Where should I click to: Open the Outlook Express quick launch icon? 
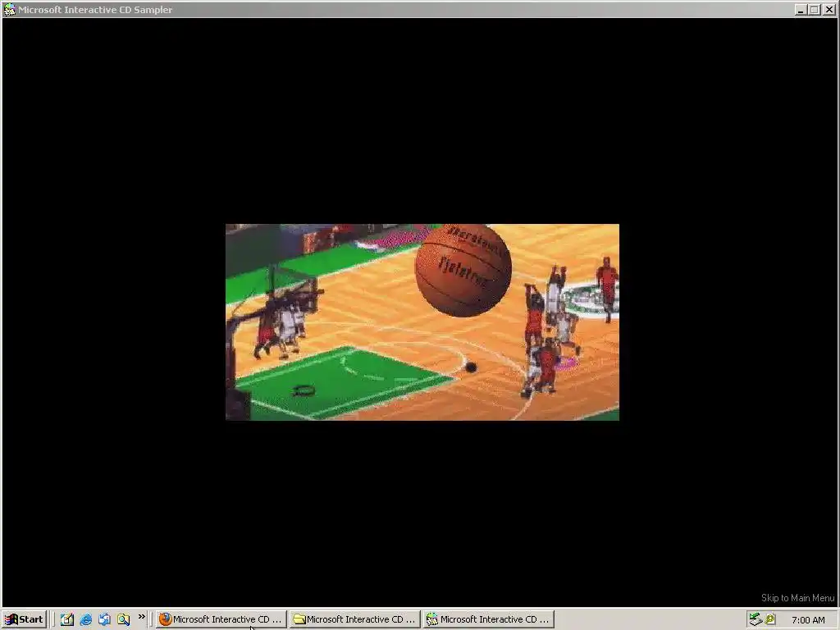[x=104, y=619]
